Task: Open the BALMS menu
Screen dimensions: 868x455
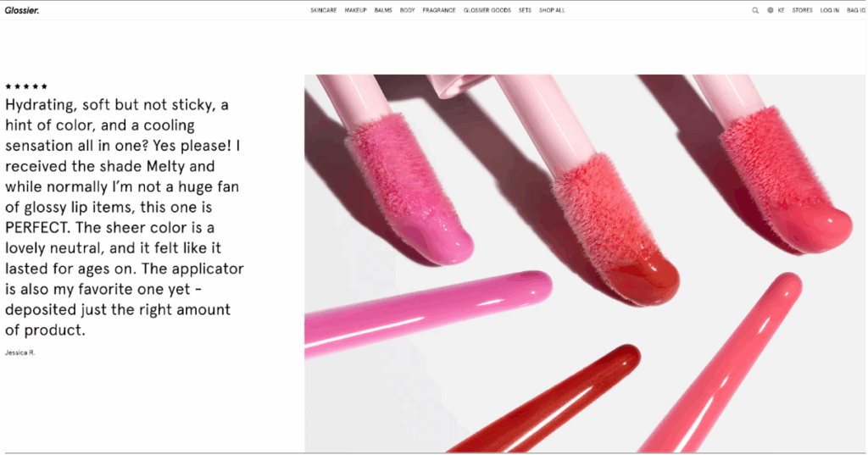Action: (x=383, y=10)
